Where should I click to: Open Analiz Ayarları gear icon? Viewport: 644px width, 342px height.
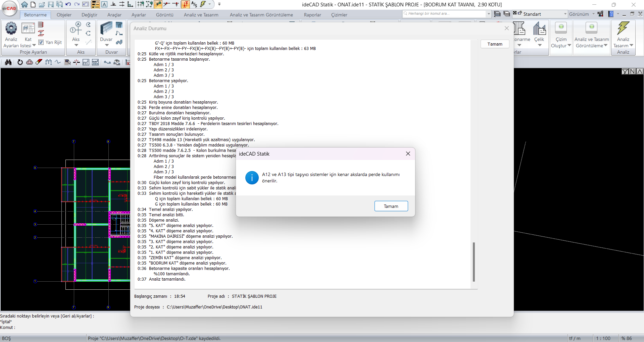pos(11,28)
